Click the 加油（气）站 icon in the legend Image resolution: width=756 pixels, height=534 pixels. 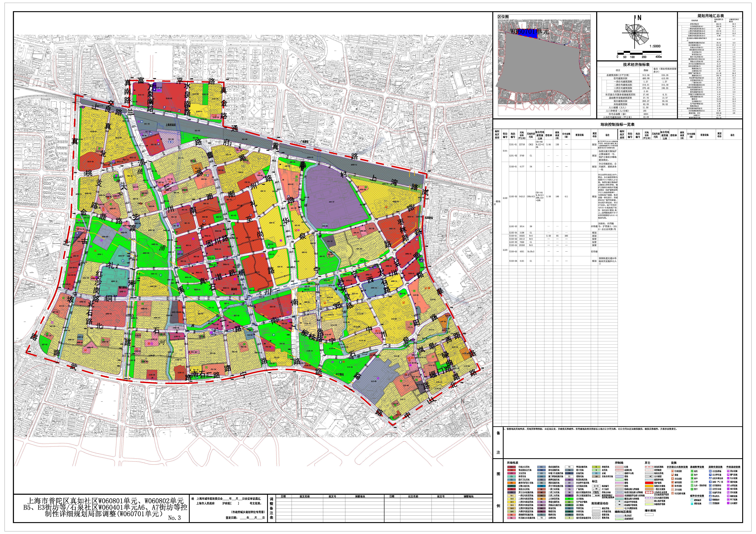(x=710, y=482)
